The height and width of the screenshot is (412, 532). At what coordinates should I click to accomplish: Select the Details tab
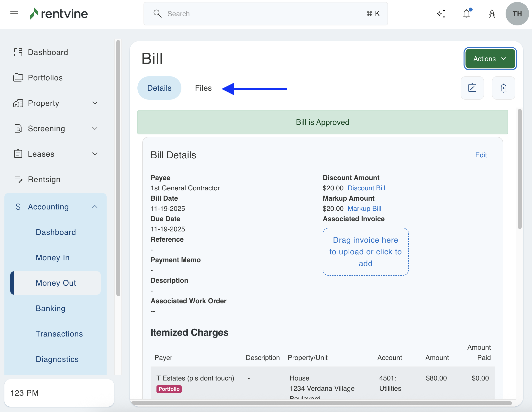click(x=159, y=88)
